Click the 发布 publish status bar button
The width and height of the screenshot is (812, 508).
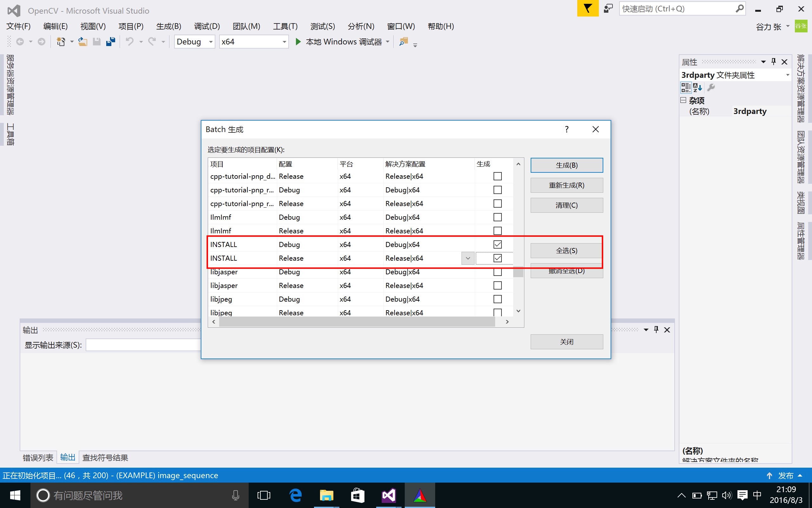pos(785,475)
